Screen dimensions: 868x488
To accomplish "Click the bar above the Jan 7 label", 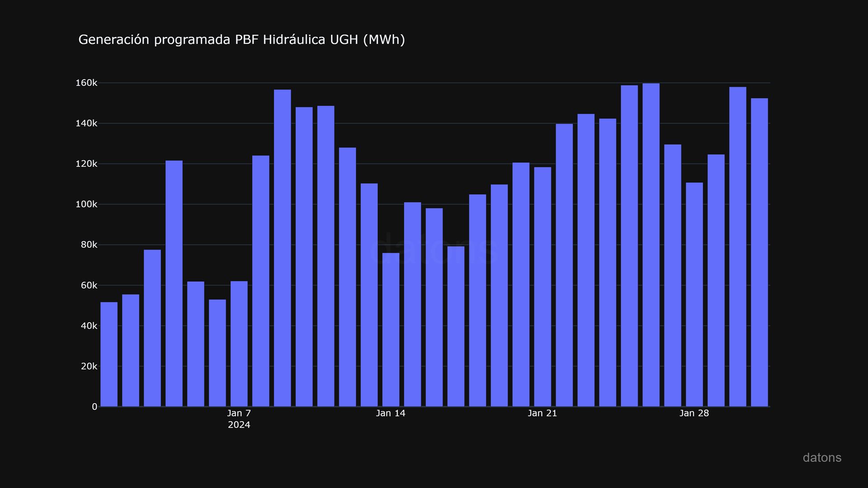I will tap(239, 343).
